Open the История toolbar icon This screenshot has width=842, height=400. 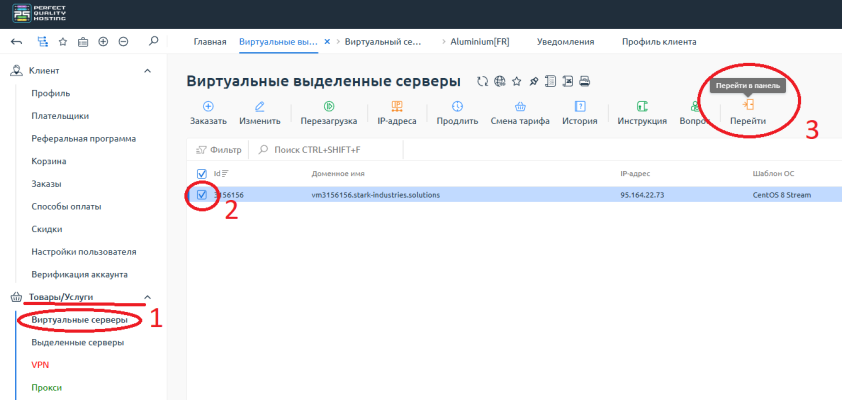(579, 106)
